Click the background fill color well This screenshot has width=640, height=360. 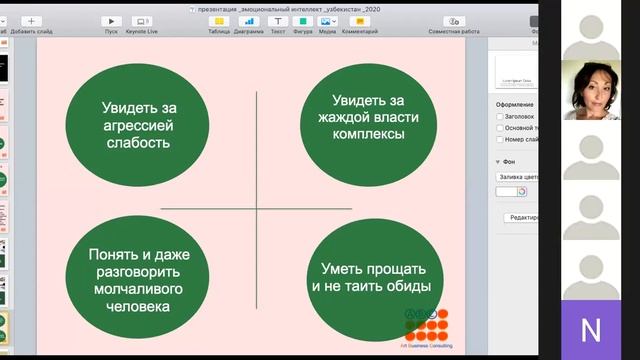[x=507, y=191]
